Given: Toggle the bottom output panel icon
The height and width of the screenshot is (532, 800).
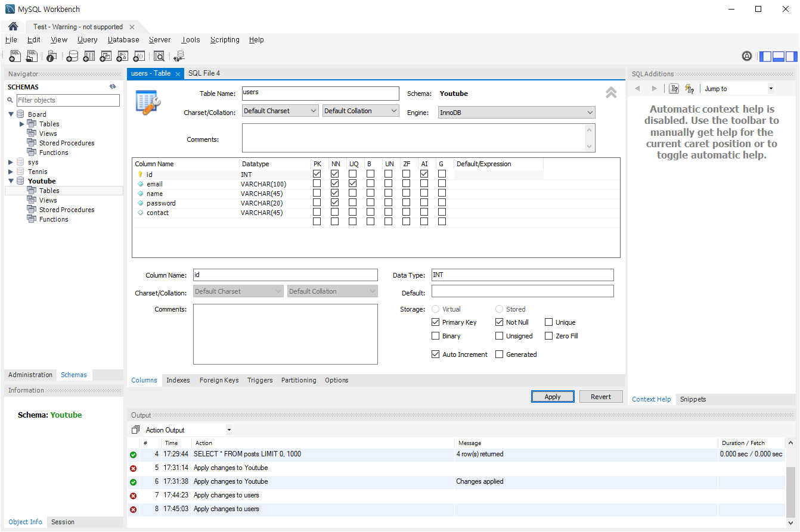Looking at the screenshot, I should pyautogui.click(x=778, y=57).
